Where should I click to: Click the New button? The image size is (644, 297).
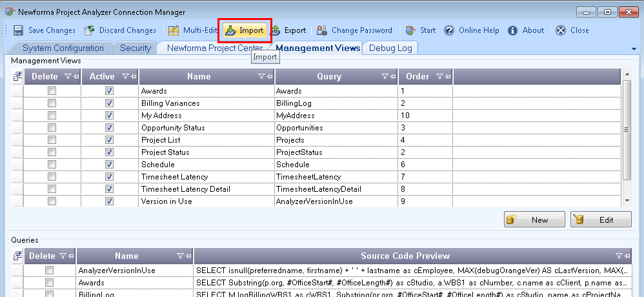click(534, 220)
